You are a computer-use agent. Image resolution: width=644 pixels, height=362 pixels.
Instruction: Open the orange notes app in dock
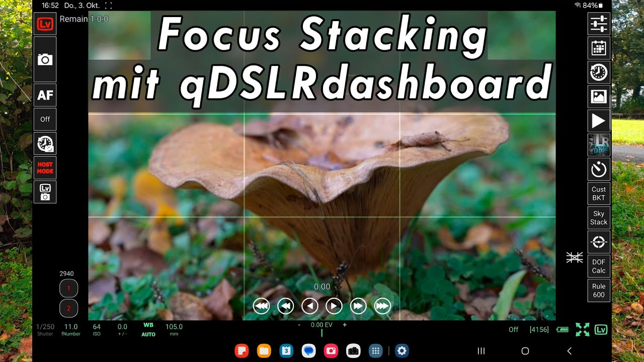242,351
